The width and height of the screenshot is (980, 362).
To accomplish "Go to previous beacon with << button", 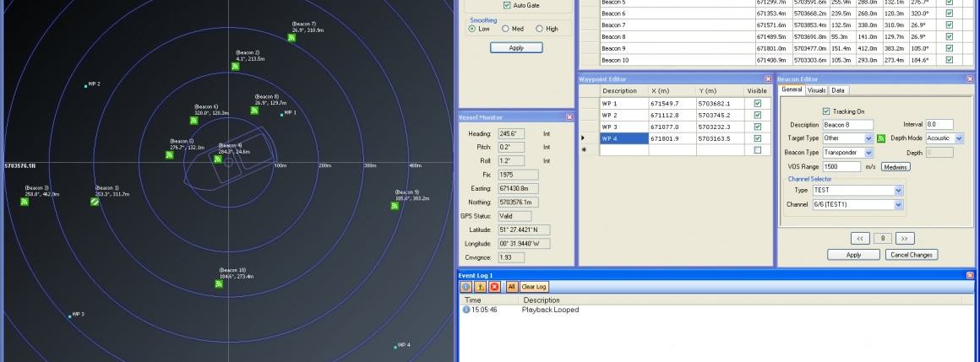I will point(860,239).
